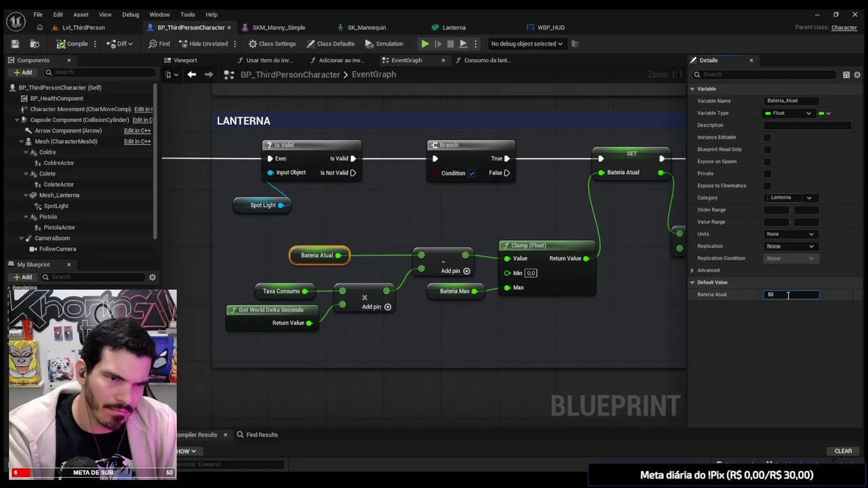Screen dimensions: 868x488
Task: Collapse the Coldre component node
Action: click(x=25, y=152)
